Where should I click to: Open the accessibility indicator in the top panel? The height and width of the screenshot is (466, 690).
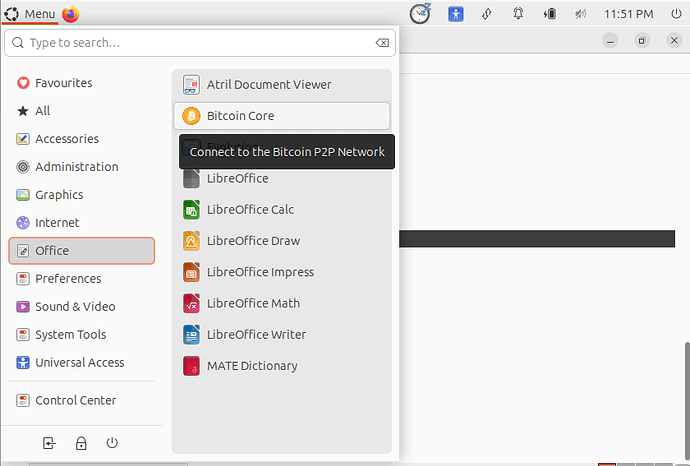tap(456, 14)
